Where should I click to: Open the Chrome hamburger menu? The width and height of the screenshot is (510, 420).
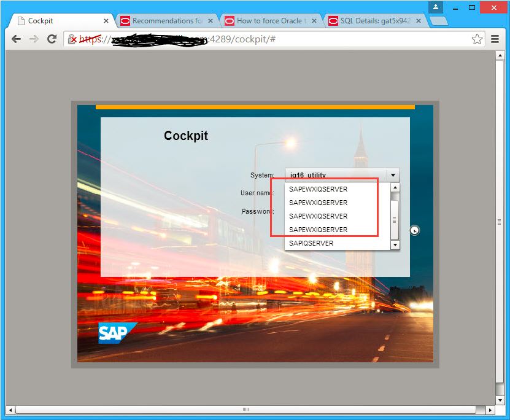495,39
